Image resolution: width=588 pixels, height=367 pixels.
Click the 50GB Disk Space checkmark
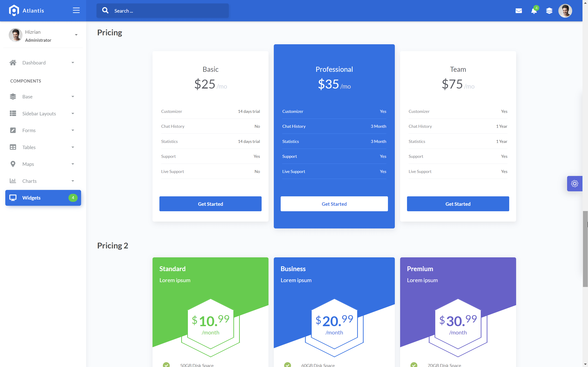tap(166, 364)
